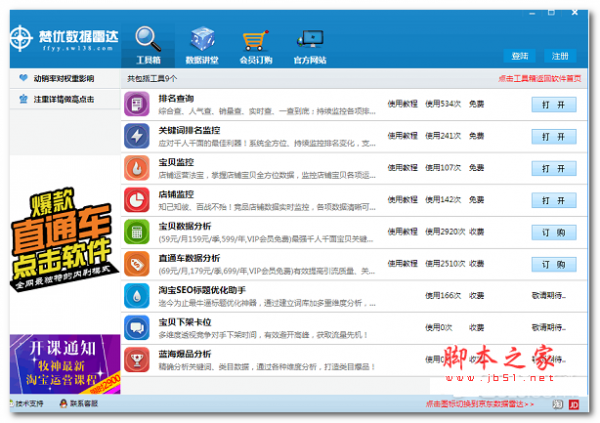Open the 工具箱 toolbox tab
This screenshot has height=423, width=600.
coord(149,43)
